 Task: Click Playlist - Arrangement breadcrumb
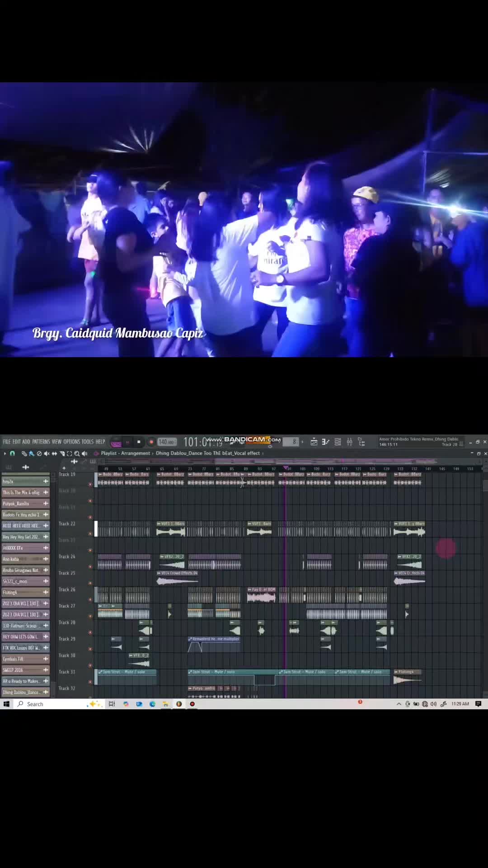tap(126, 453)
